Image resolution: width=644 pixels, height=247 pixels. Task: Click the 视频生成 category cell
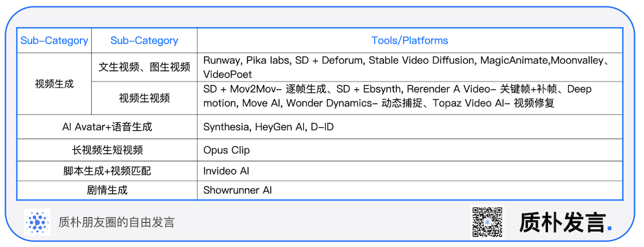click(54, 84)
